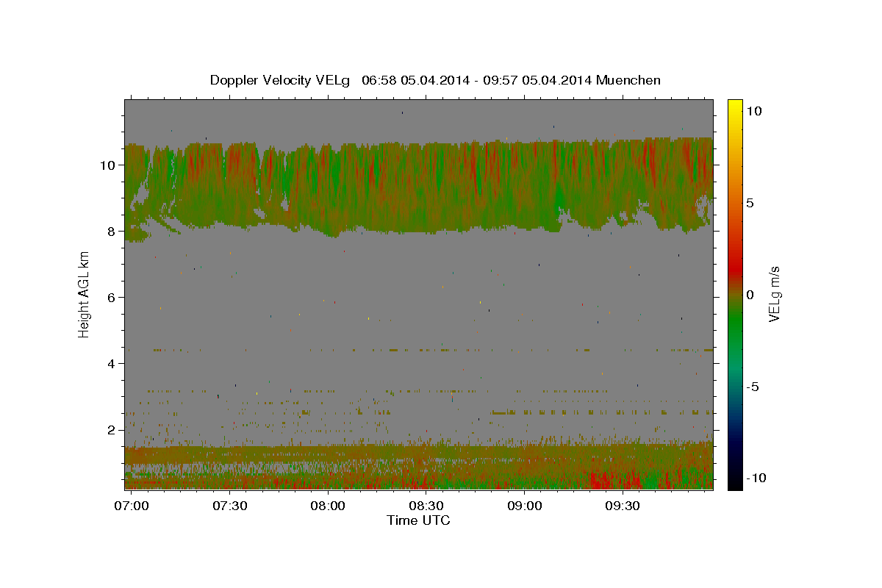Click the 'Height AGL km' axis label
Screen dimensions: 882x588
(x=85, y=294)
